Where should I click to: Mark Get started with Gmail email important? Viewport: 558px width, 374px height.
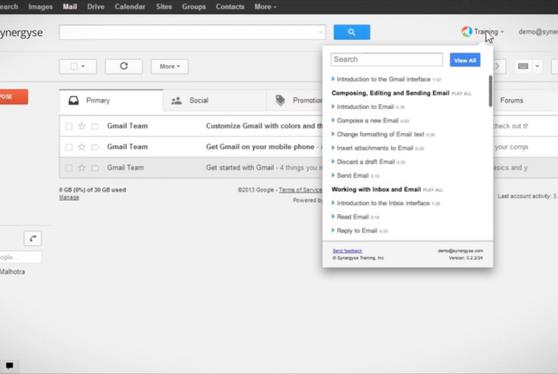pyautogui.click(x=95, y=168)
